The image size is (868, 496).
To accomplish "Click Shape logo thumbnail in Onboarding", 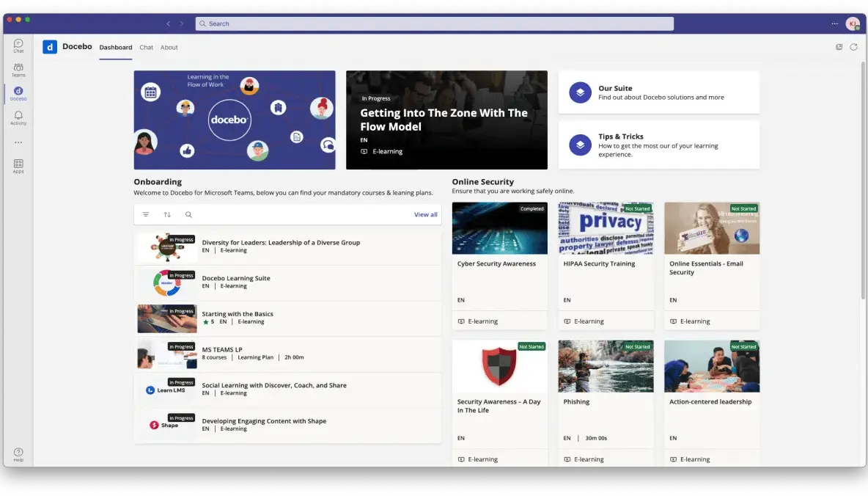I will click(166, 425).
